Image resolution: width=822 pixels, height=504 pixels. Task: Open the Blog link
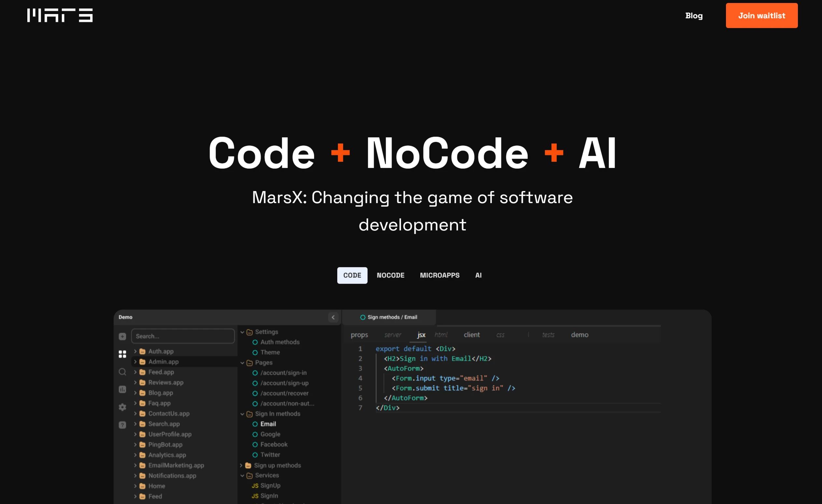click(x=693, y=16)
